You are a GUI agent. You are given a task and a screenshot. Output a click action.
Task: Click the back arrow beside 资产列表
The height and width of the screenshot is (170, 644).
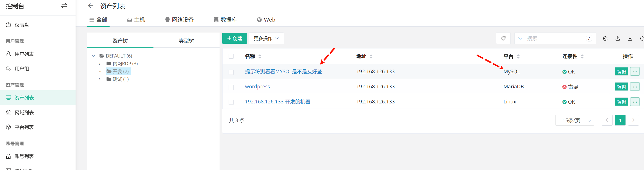(x=91, y=6)
